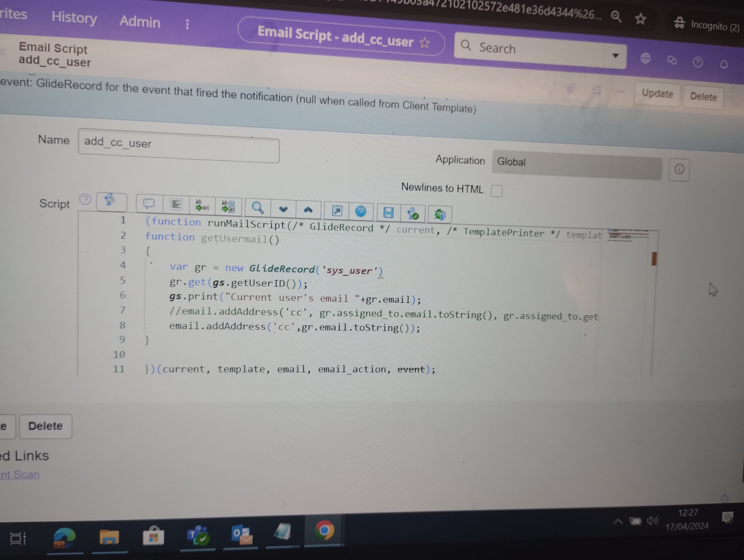Open the personalize form sliders icon
The image size is (744, 560).
596,90
